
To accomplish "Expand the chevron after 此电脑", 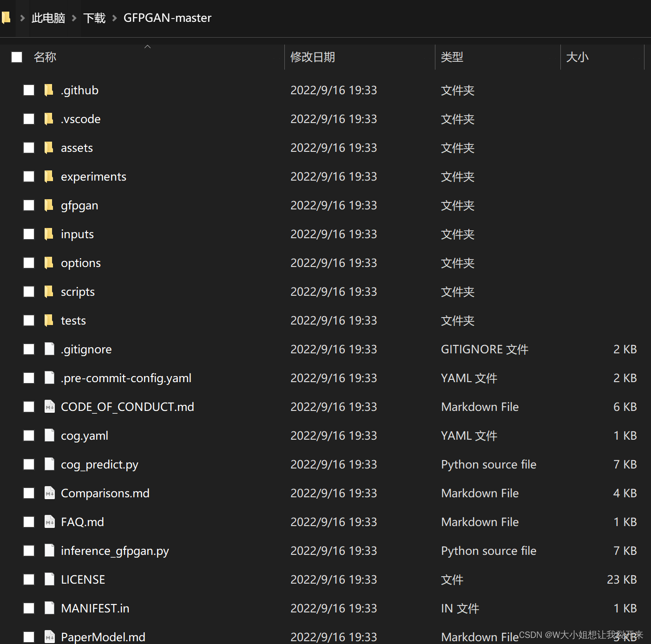I will pyautogui.click(x=74, y=18).
